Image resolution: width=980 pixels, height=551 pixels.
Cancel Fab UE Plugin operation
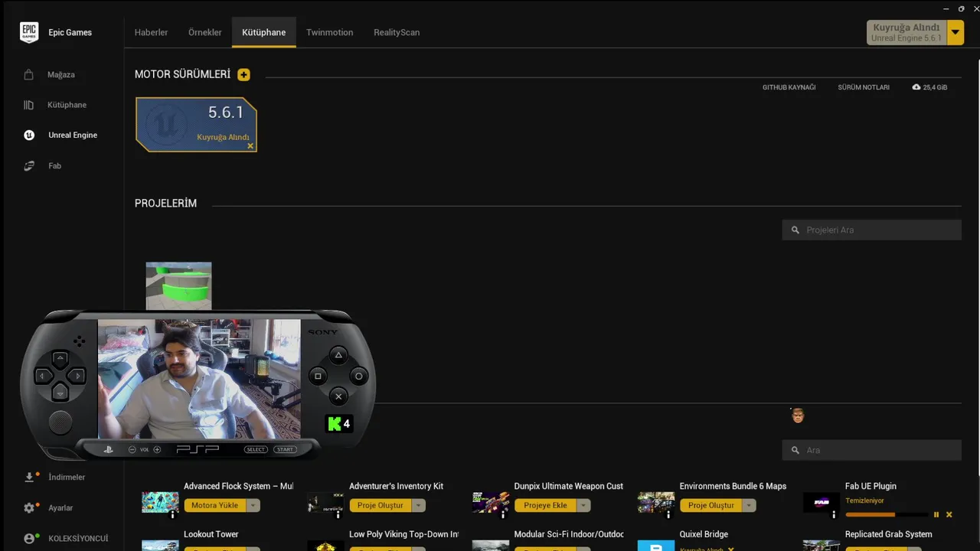(949, 515)
